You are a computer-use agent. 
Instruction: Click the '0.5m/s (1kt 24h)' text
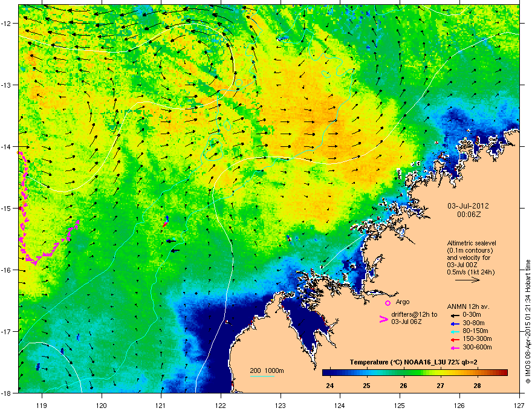(x=471, y=272)
